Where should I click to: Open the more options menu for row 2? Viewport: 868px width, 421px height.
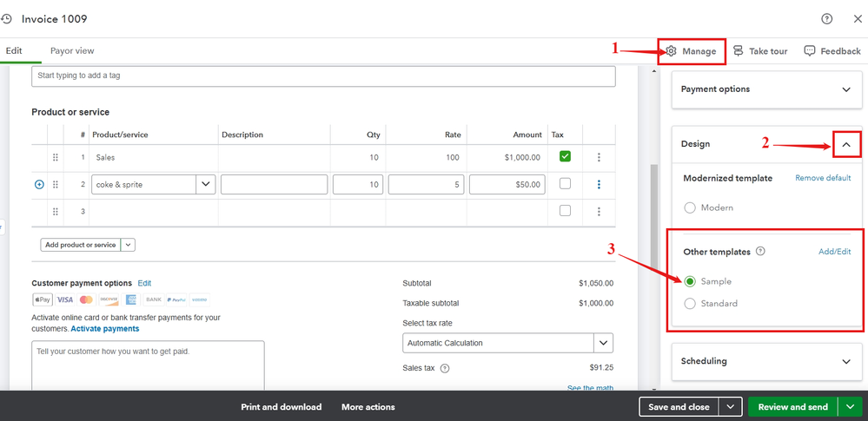599,185
